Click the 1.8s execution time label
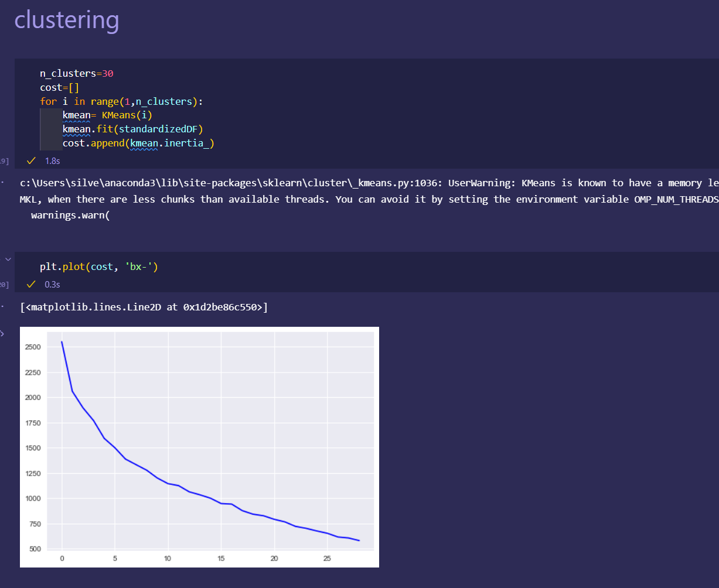Viewport: 719px width, 588px height. click(53, 160)
